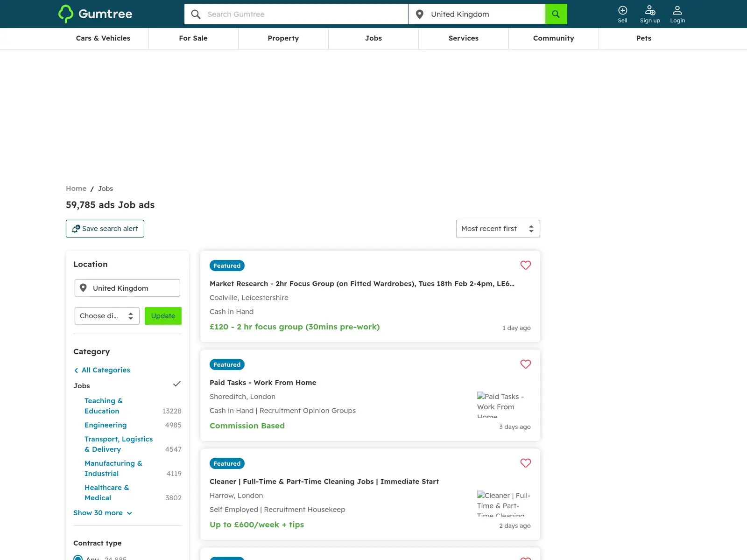Open the Choose distance dropdown

pyautogui.click(x=107, y=316)
